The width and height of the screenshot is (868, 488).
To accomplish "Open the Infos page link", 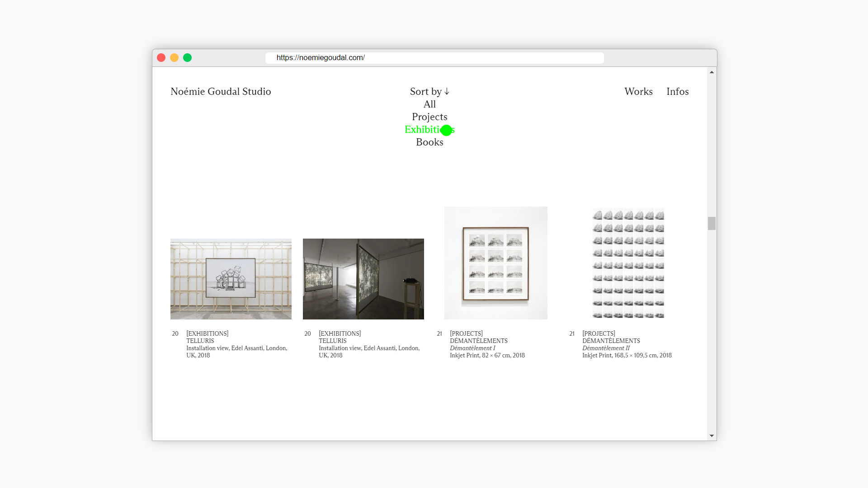I will click(x=677, y=92).
